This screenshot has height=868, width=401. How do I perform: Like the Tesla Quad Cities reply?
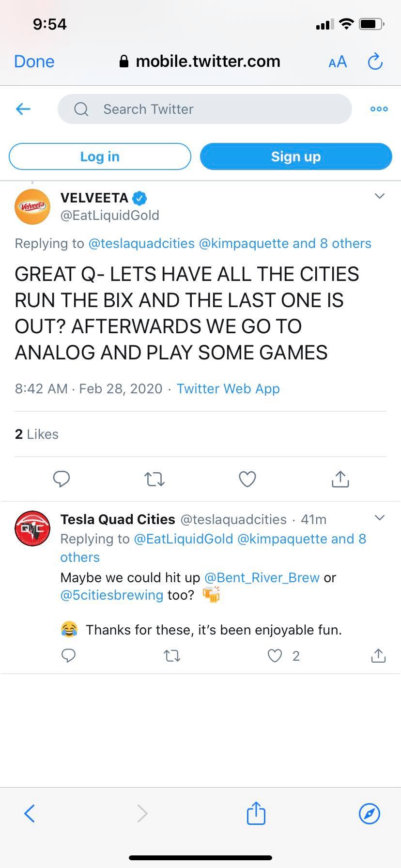(275, 656)
